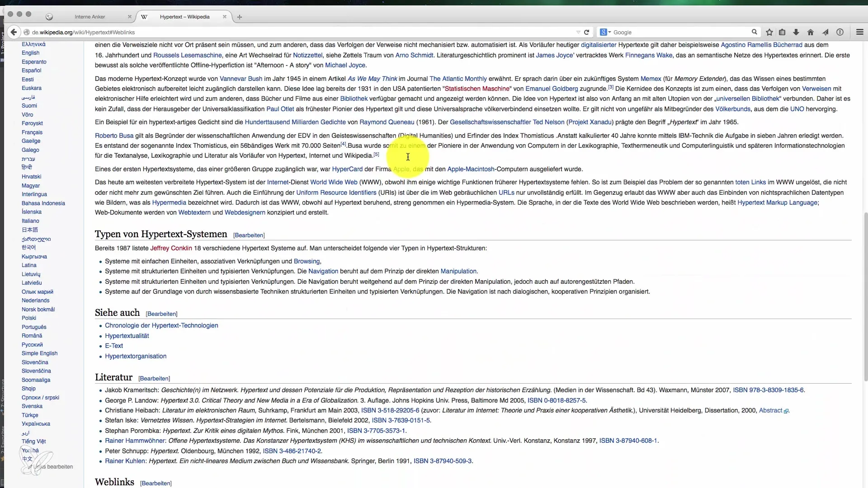Edit the Siehe auch section
868x488 pixels.
[x=162, y=314]
